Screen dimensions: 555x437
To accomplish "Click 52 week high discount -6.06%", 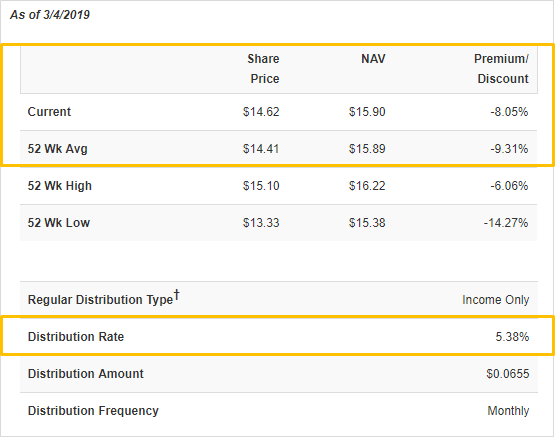I will (x=509, y=186).
